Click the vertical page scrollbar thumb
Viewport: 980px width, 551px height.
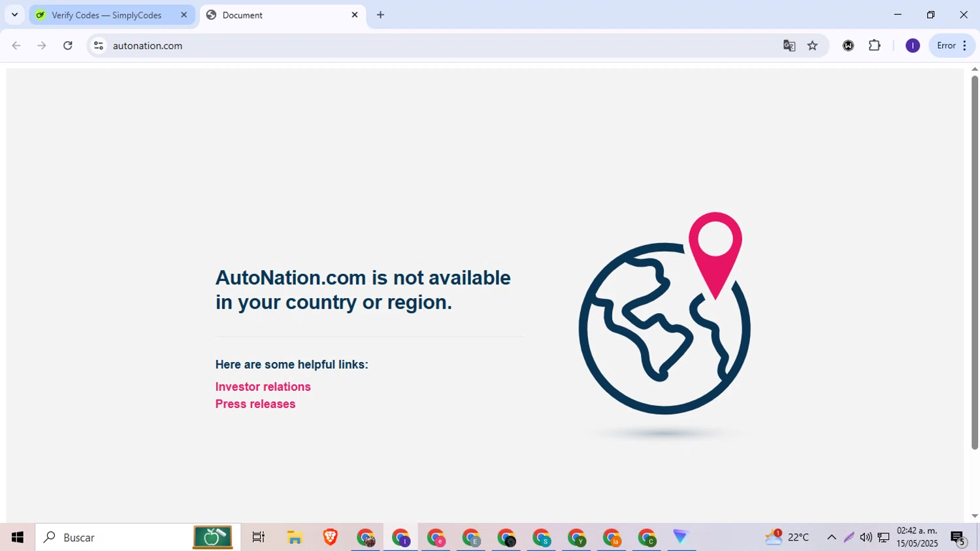(975, 261)
